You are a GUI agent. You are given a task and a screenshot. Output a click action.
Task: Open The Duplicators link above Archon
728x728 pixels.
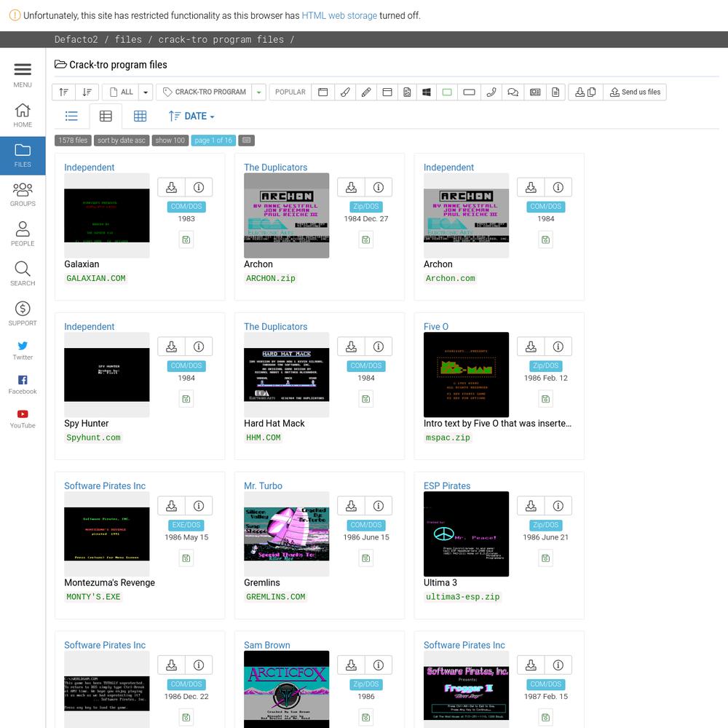(275, 167)
